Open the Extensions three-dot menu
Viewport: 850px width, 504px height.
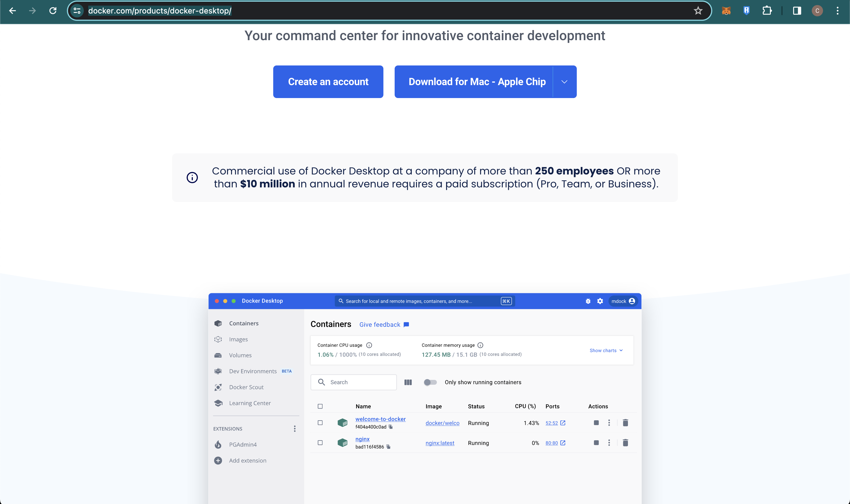click(295, 429)
